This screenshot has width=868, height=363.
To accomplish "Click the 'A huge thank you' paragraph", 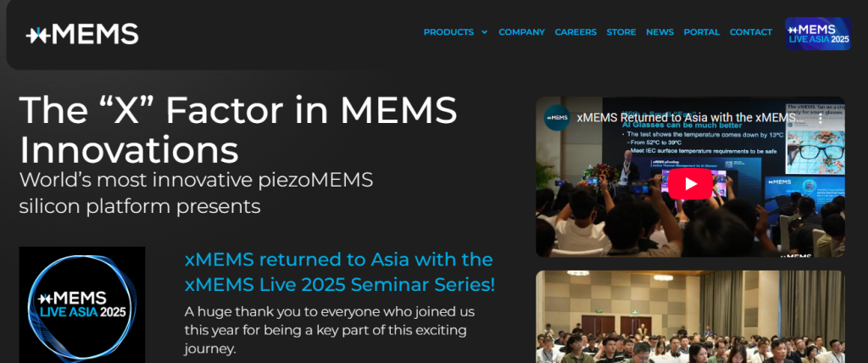I will point(326,329).
